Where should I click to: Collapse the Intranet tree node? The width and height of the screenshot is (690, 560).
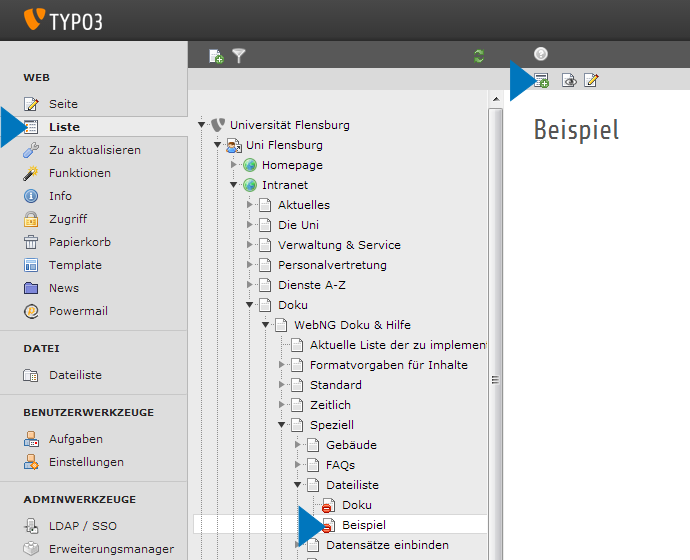tap(234, 185)
